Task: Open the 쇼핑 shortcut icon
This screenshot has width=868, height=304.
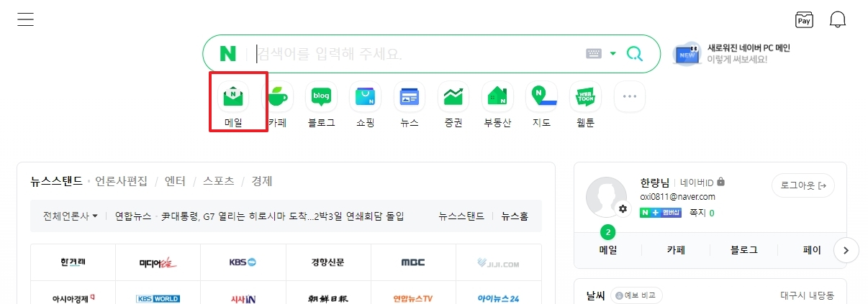Action: point(366,96)
